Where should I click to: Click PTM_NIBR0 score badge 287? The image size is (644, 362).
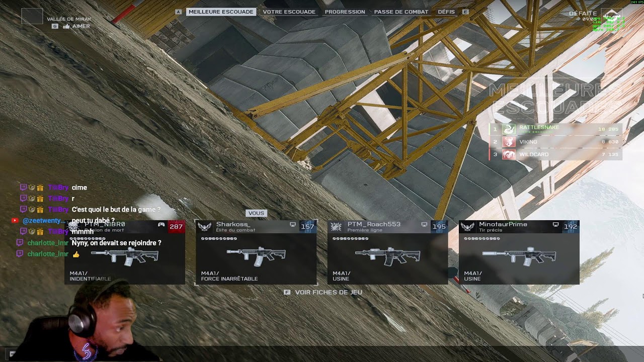[176, 227]
